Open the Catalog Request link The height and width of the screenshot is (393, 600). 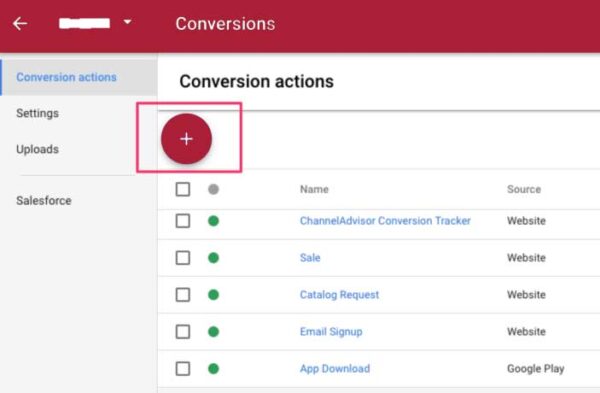[x=339, y=295]
